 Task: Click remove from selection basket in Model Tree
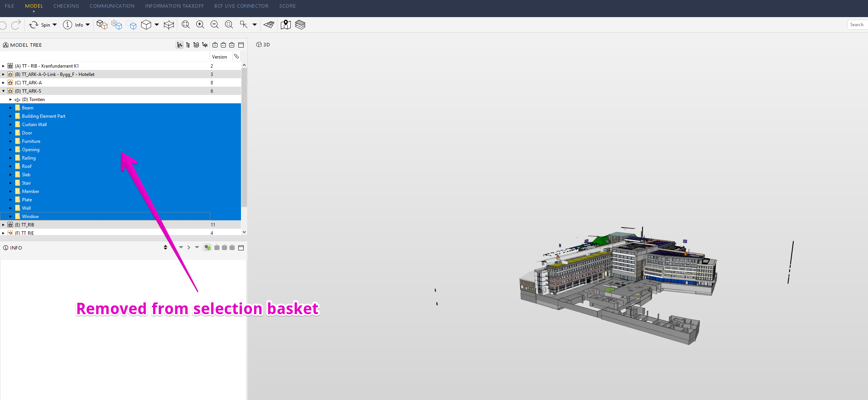coord(224,45)
